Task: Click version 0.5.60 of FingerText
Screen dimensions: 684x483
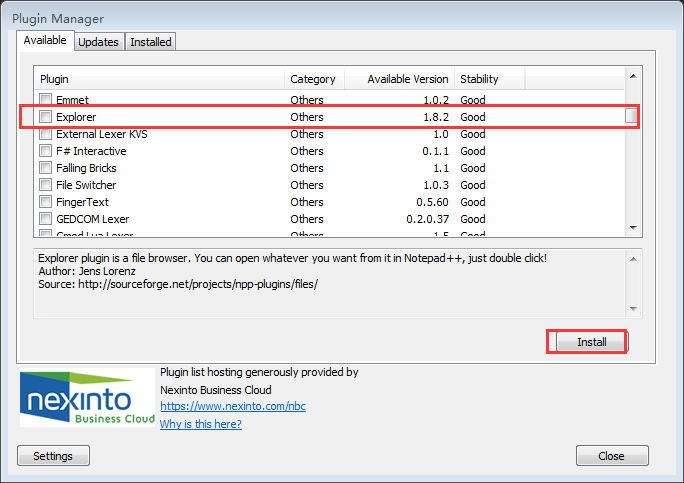Action: (x=432, y=202)
